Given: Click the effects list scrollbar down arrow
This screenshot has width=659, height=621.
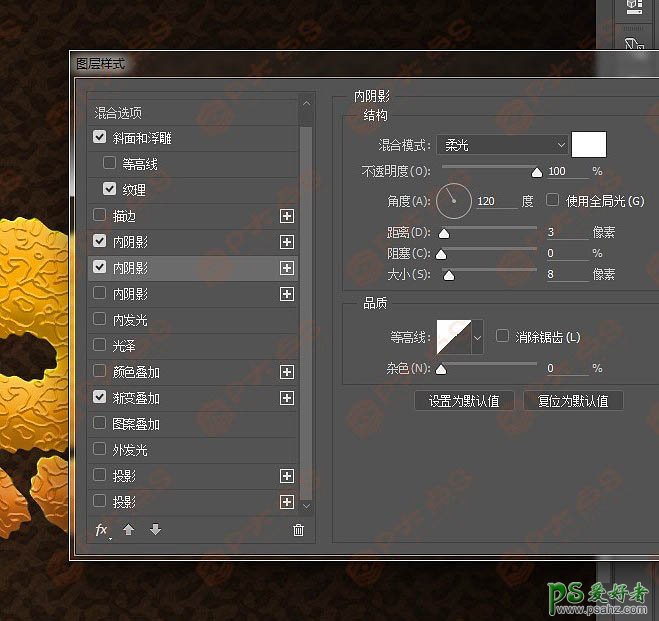Looking at the screenshot, I should pyautogui.click(x=306, y=506).
